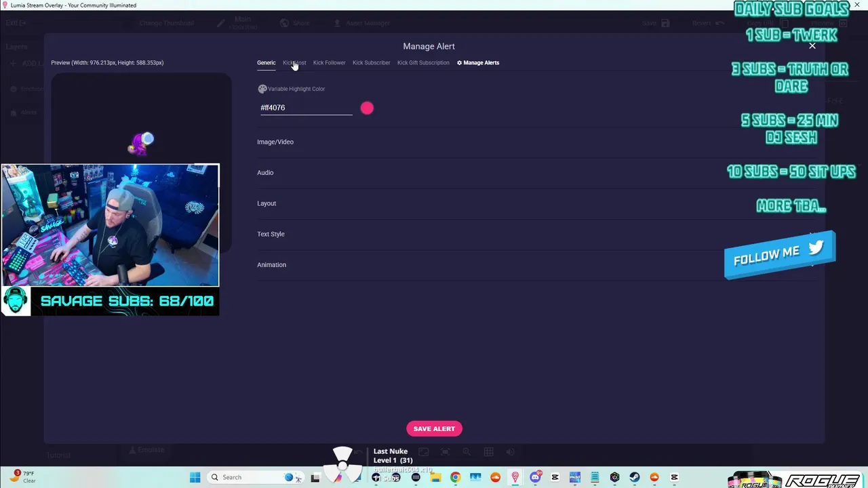868x488 pixels.
Task: Expand the Audio section
Action: (536, 172)
